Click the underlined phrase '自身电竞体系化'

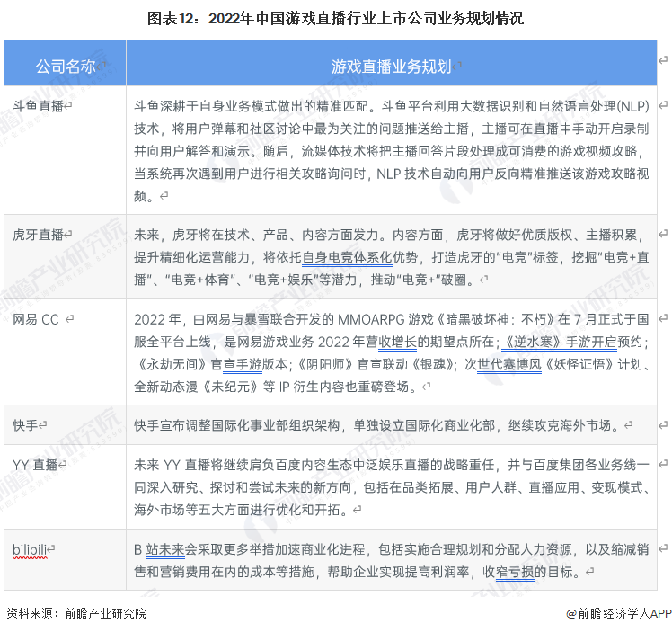click(347, 257)
